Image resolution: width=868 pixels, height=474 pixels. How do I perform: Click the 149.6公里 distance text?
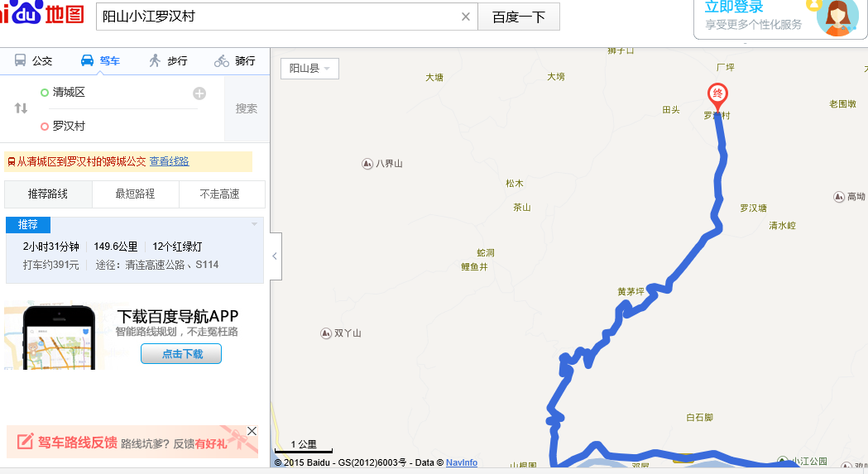(x=116, y=247)
